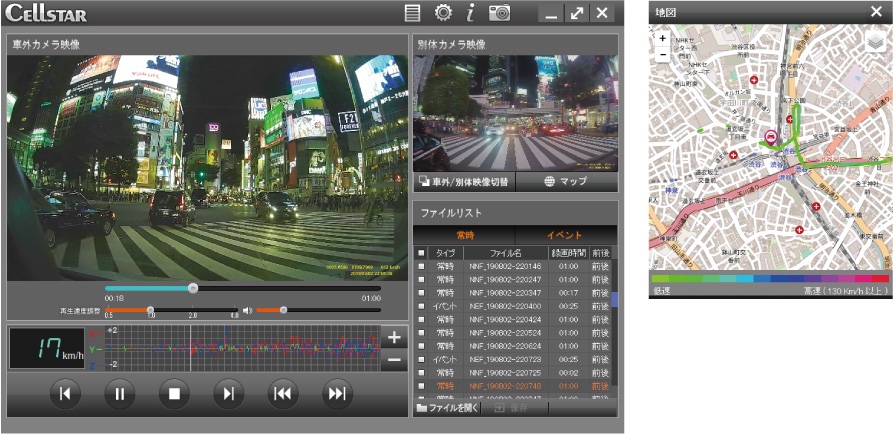Capture a snapshot with the camera icon

click(499, 12)
